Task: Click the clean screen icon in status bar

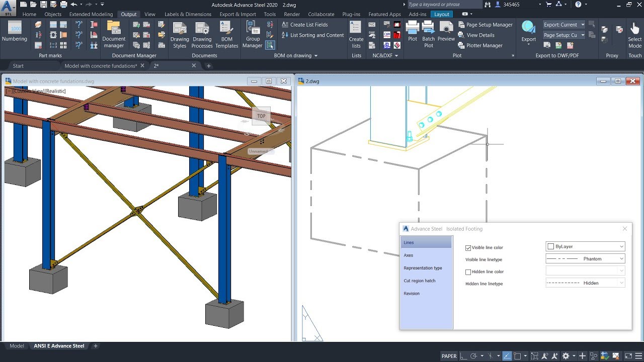Action: coord(628,356)
